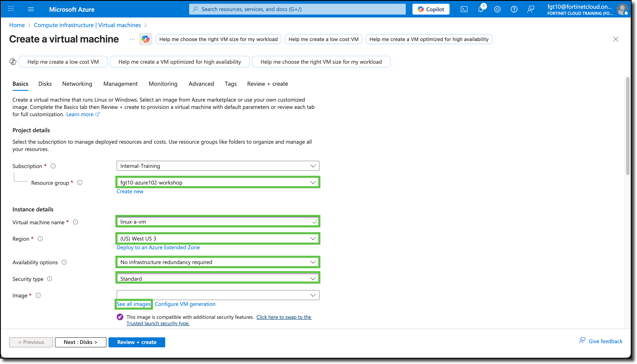Select the Advanced tab
Viewport: 637px width, 364px height.
[x=201, y=84]
